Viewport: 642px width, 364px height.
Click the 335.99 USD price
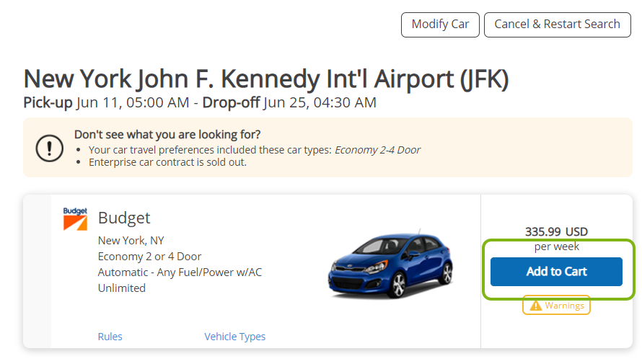pos(556,232)
